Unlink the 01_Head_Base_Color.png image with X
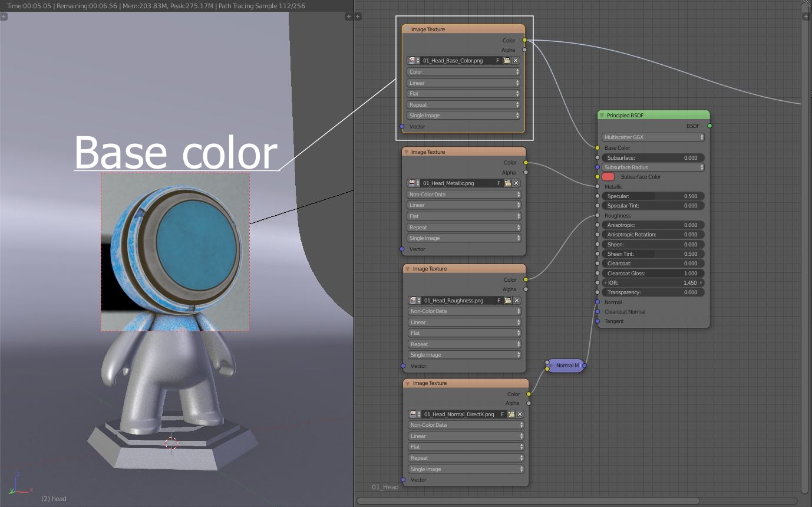 [x=516, y=61]
